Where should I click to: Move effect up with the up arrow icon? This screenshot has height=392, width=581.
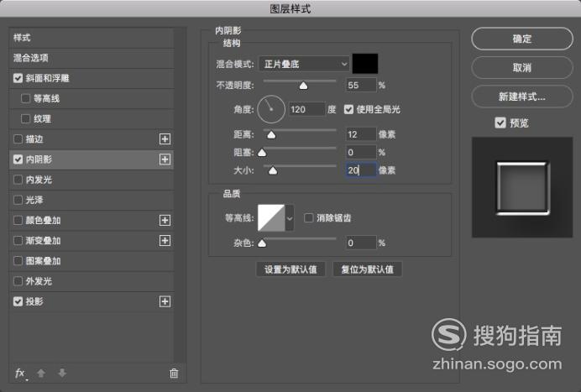[x=41, y=373]
